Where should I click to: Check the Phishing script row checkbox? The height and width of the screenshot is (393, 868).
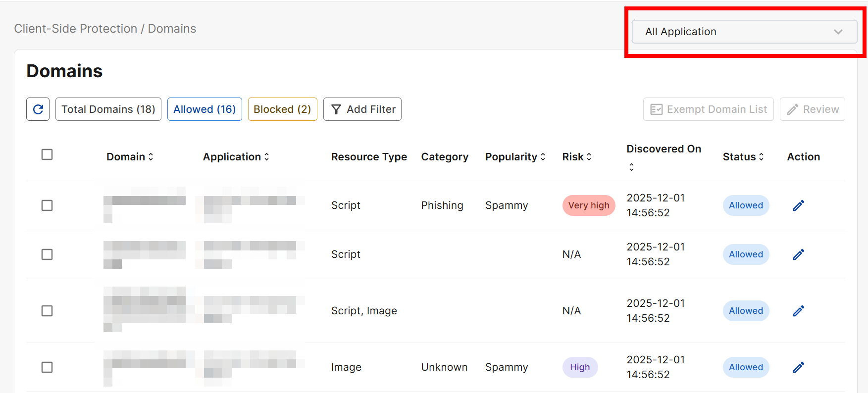click(x=47, y=205)
